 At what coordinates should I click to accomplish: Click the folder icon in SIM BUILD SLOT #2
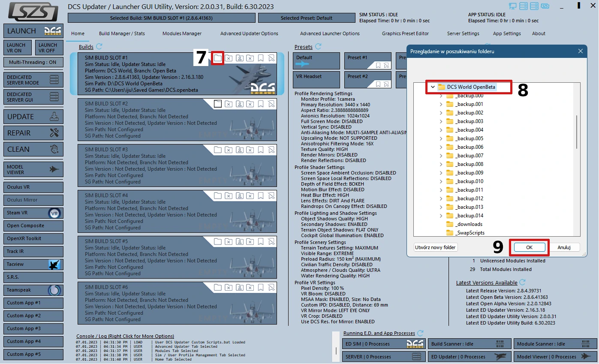218,104
